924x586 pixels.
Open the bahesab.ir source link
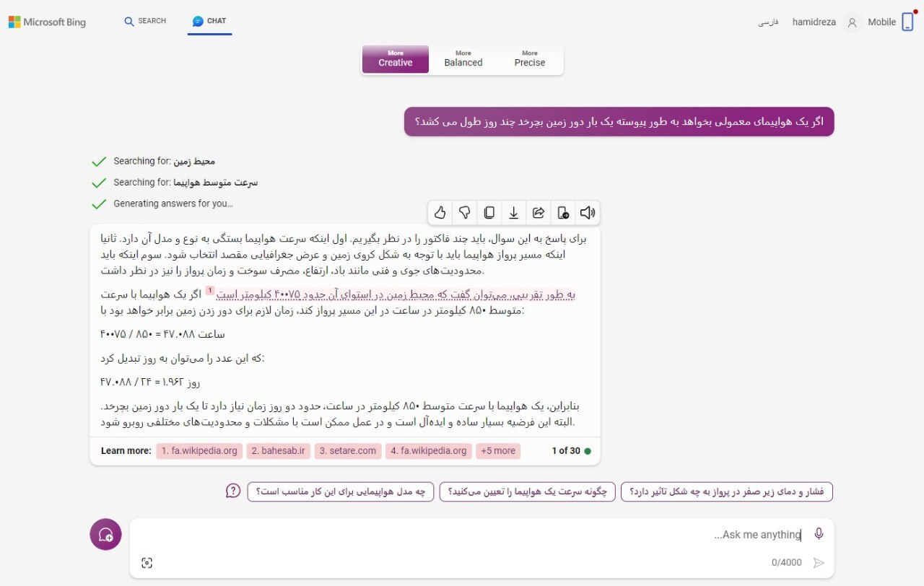click(x=278, y=451)
